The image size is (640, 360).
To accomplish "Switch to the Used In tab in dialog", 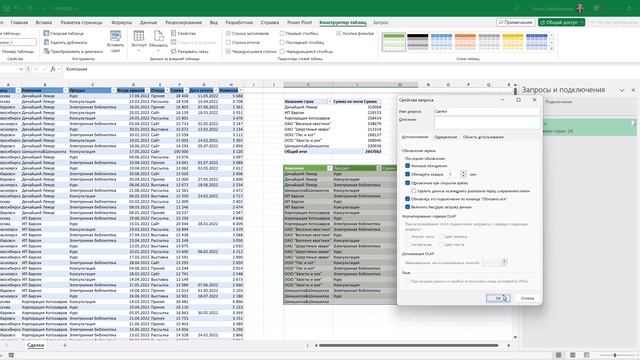I will coord(483,137).
